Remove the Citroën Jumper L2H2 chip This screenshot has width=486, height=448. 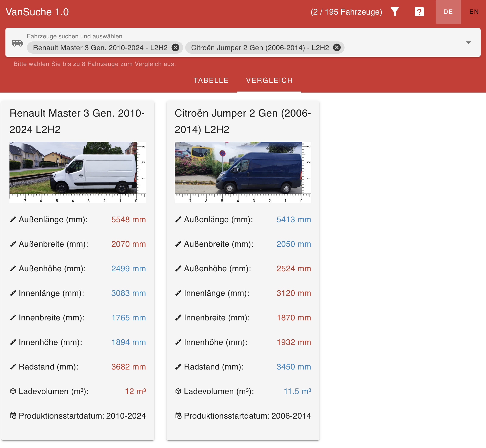tap(337, 48)
